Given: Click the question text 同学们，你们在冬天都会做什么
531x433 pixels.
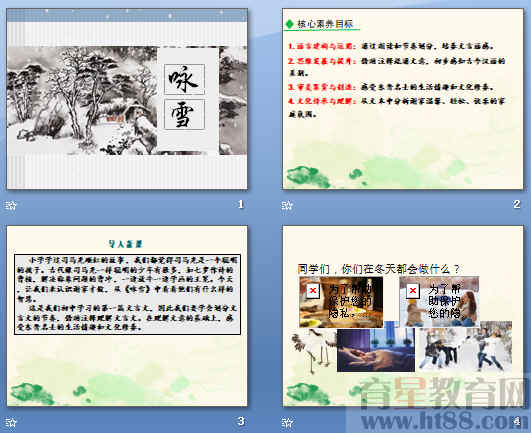Looking at the screenshot, I should click(x=378, y=269).
